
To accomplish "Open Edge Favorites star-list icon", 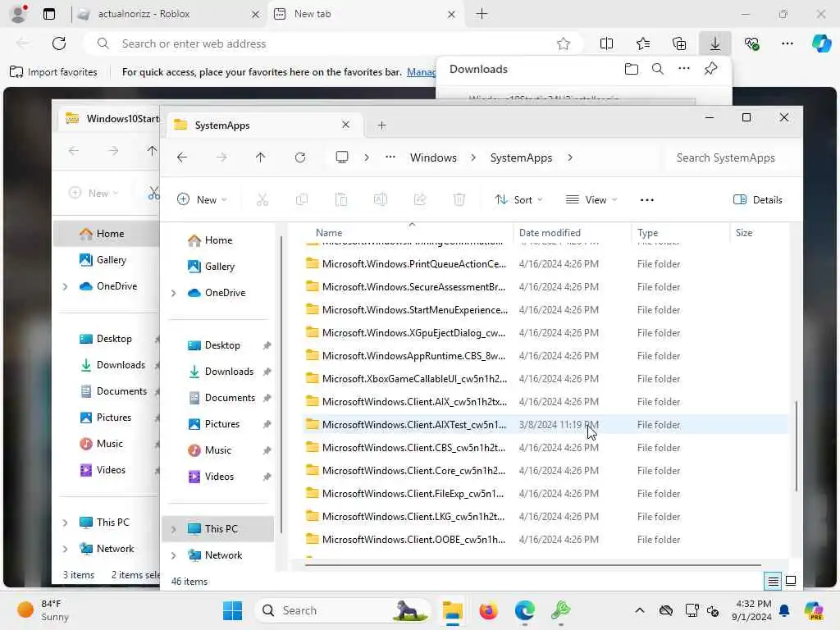I will (x=643, y=43).
